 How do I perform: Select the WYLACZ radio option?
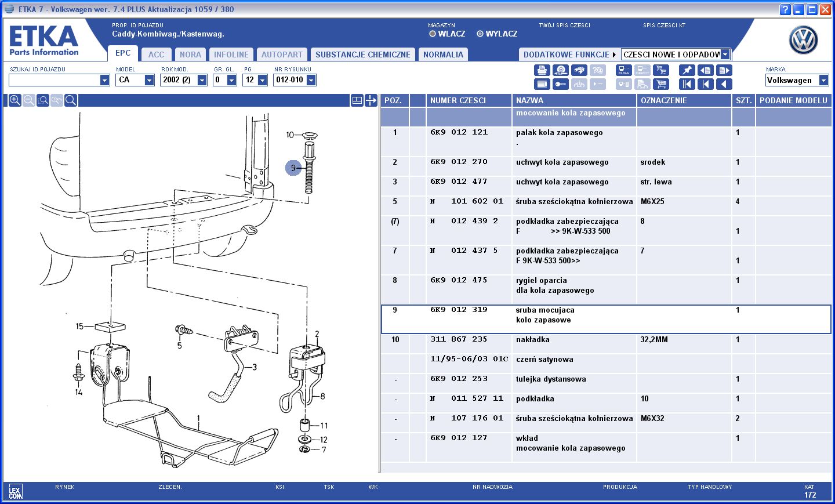tap(480, 34)
